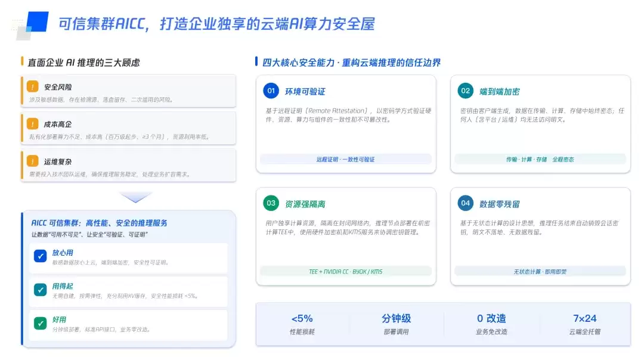Click the description starting 密钥由客户端生成
This screenshot has width=644, height=357.
tap(542, 115)
